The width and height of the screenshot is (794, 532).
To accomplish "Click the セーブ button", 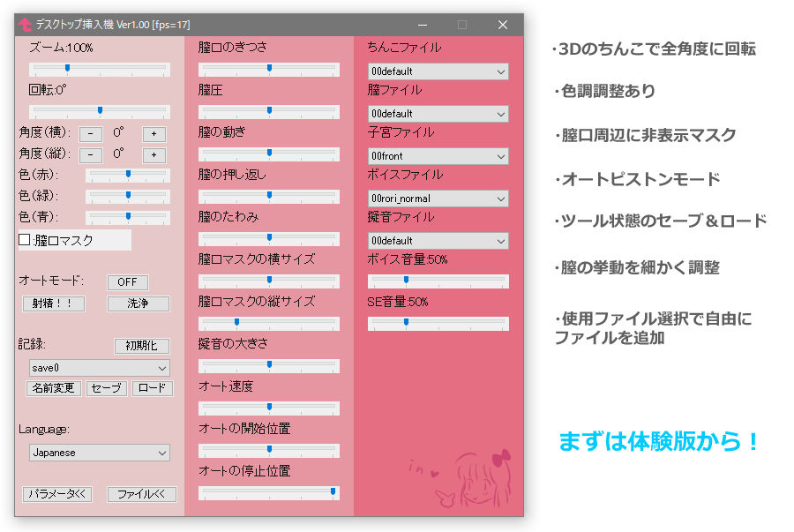I will click(106, 388).
